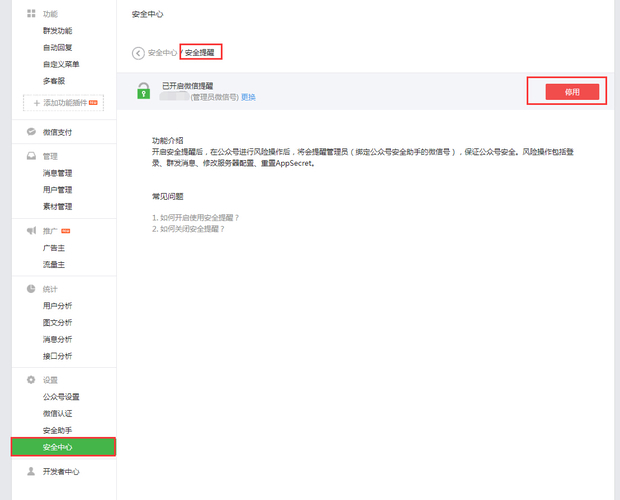
Task: Click (管理员微信号) label text
Action: 215,97
